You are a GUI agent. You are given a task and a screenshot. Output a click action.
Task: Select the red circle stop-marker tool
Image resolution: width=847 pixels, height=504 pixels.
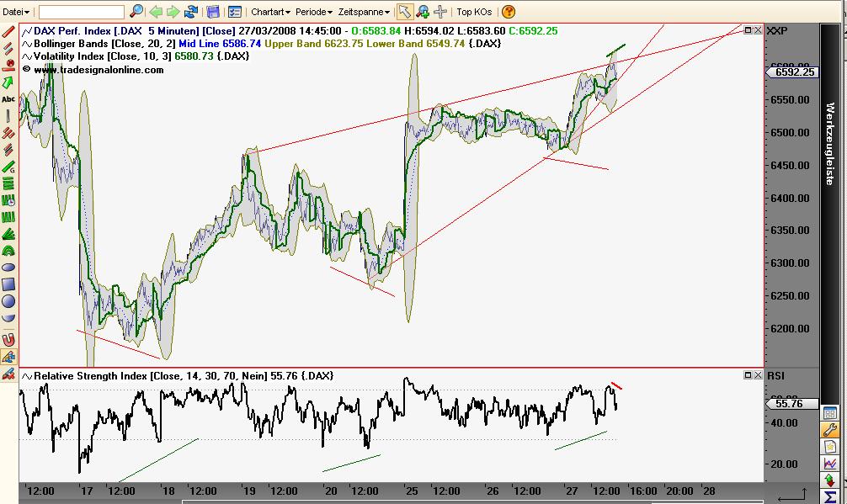point(8,66)
